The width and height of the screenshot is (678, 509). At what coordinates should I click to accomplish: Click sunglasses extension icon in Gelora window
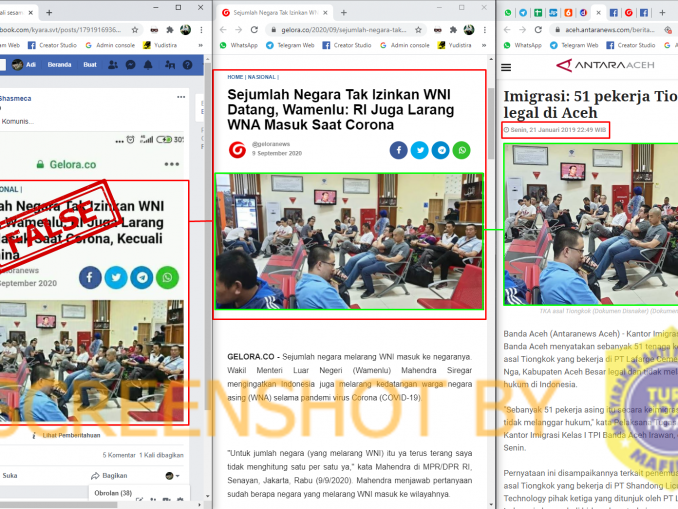438,30
